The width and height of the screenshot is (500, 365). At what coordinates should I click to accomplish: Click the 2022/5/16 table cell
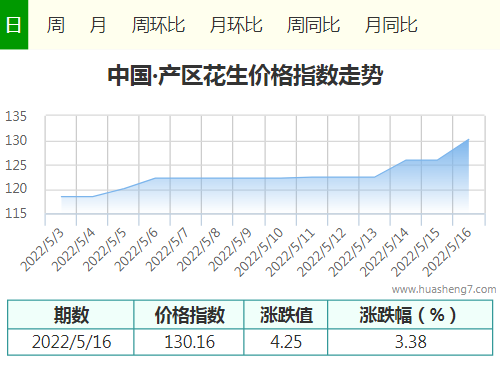click(x=71, y=342)
